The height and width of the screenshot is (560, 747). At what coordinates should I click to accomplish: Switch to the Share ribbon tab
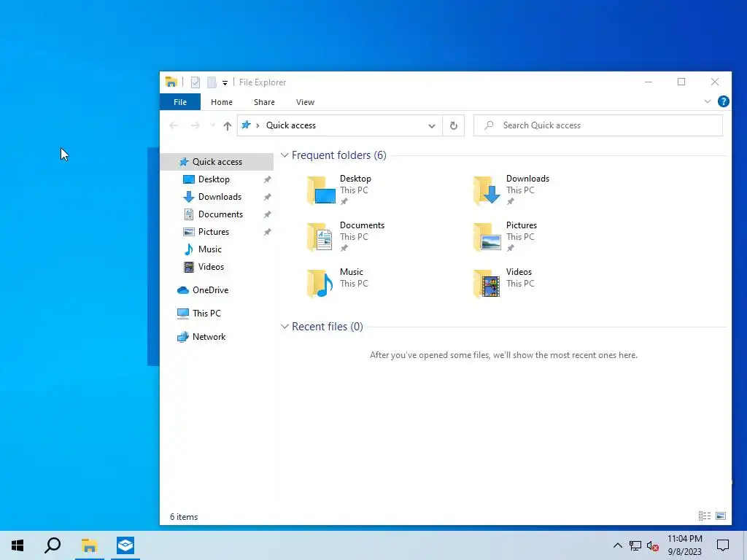(264, 102)
